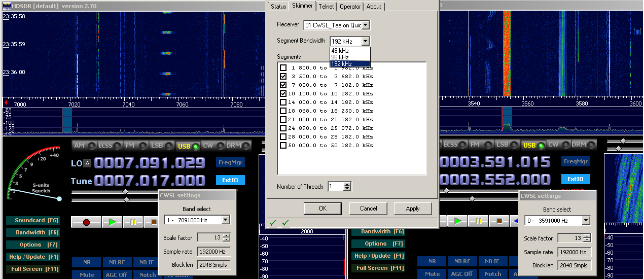Click the LO 'A' button in left window
This screenshot has height=279, width=644.
[x=88, y=163]
